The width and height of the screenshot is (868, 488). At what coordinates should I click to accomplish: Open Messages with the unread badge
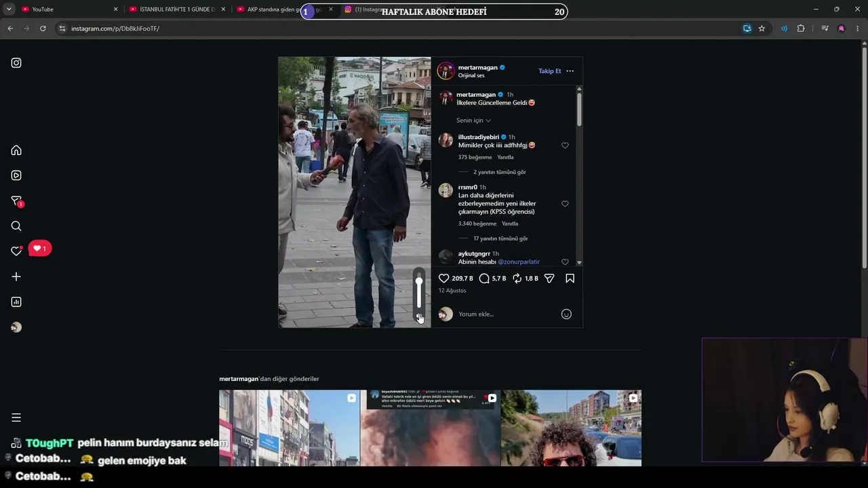pos(17,201)
